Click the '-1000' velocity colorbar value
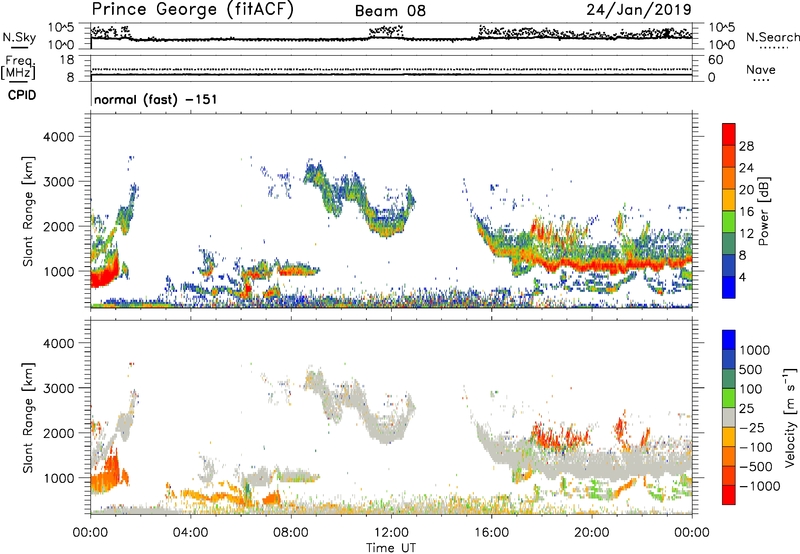Screen dimensions: 800x554 tap(759, 486)
